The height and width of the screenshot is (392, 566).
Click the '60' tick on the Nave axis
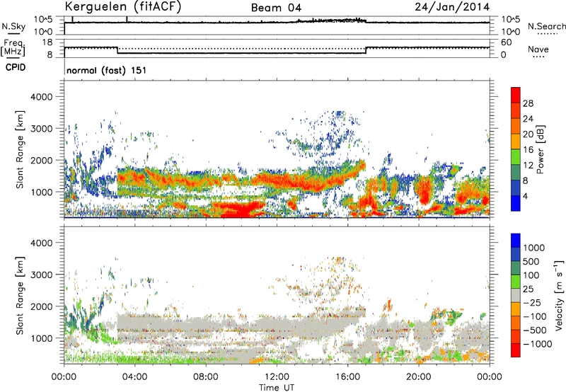pos(506,42)
